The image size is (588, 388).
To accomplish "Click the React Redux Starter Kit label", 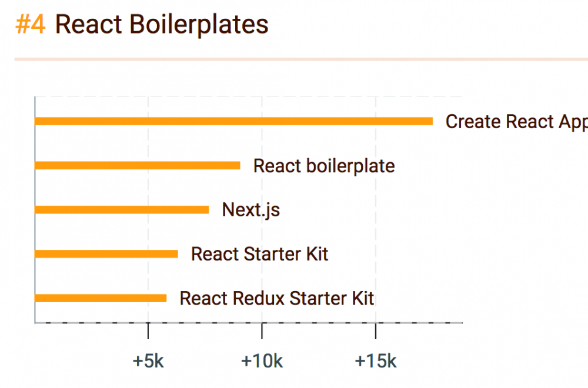I will 276,298.
